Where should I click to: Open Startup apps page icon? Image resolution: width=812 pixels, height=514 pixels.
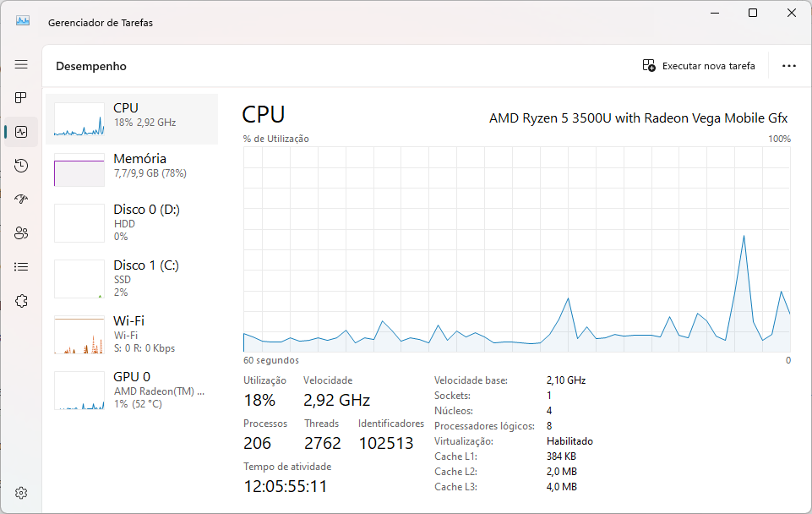coord(21,199)
